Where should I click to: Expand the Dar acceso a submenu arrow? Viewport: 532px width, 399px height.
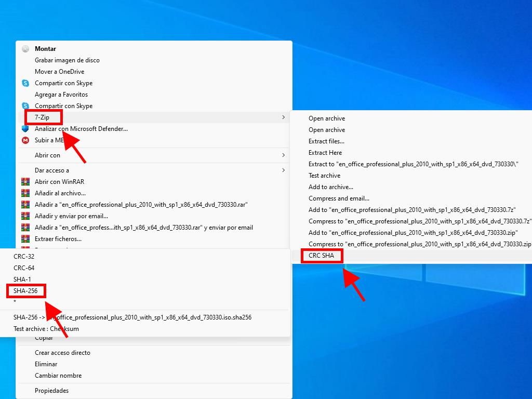(x=283, y=170)
